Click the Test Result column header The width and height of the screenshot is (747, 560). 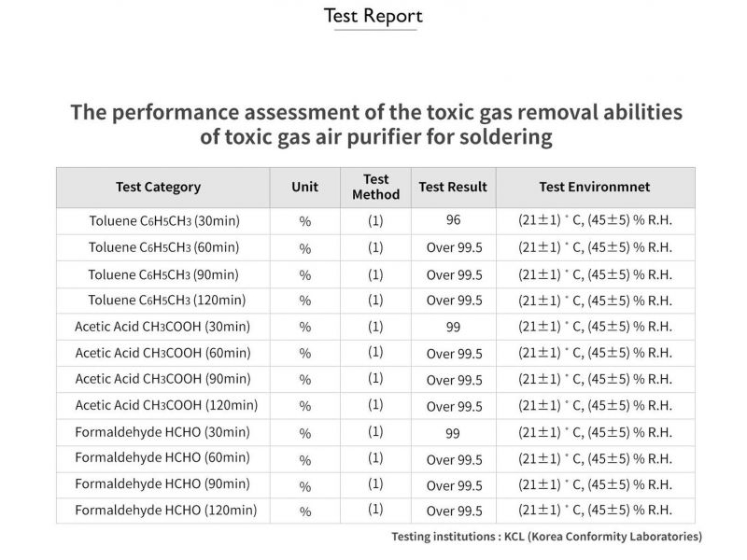(x=453, y=187)
